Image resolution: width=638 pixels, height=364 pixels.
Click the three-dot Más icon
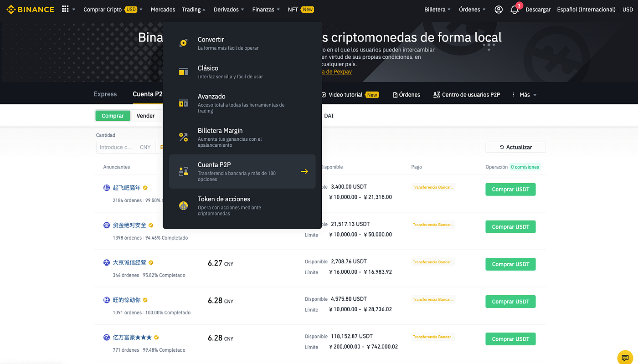point(514,95)
